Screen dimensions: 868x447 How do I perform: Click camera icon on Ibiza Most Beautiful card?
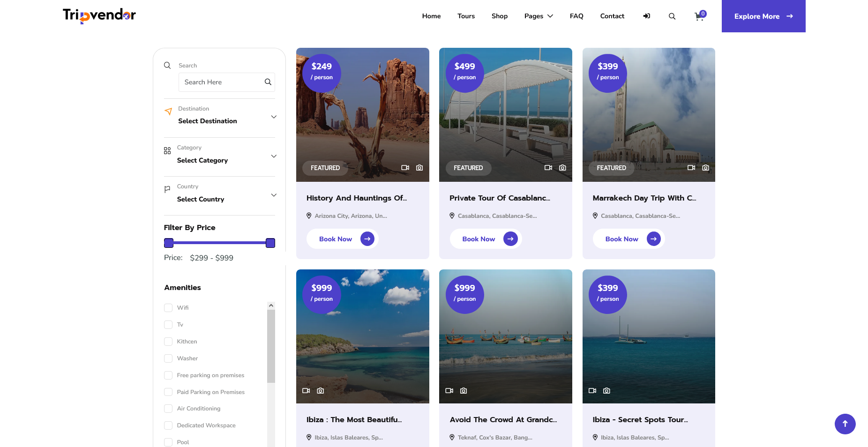(321, 391)
